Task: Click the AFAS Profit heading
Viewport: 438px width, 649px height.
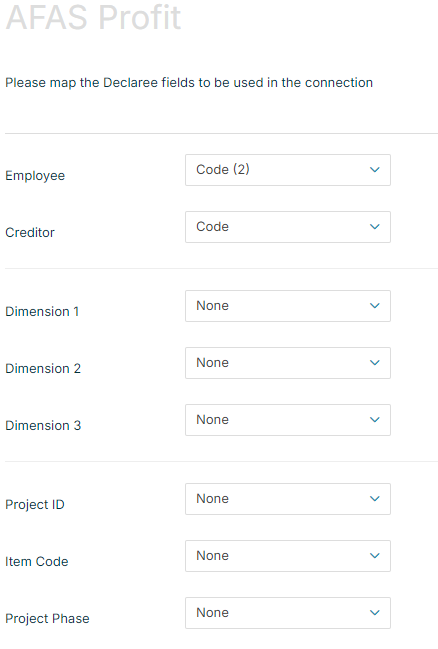Action: (94, 17)
